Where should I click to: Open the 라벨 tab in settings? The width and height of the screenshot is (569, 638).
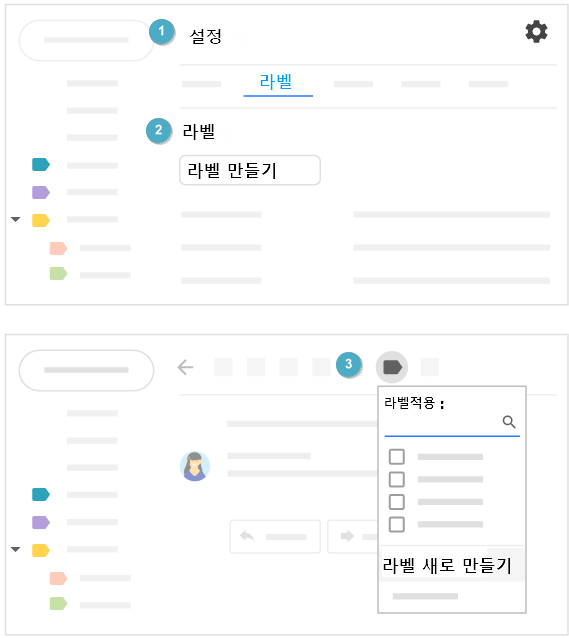[276, 82]
